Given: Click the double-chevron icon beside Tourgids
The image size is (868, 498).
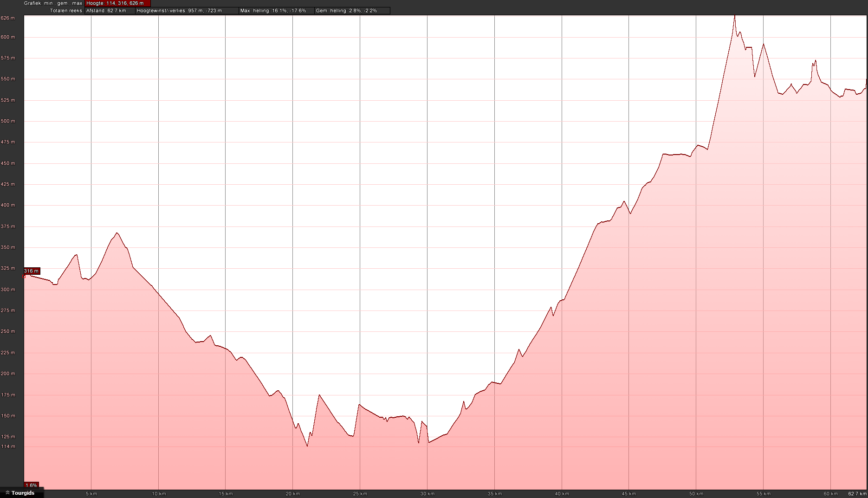Looking at the screenshot, I should click(x=7, y=493).
